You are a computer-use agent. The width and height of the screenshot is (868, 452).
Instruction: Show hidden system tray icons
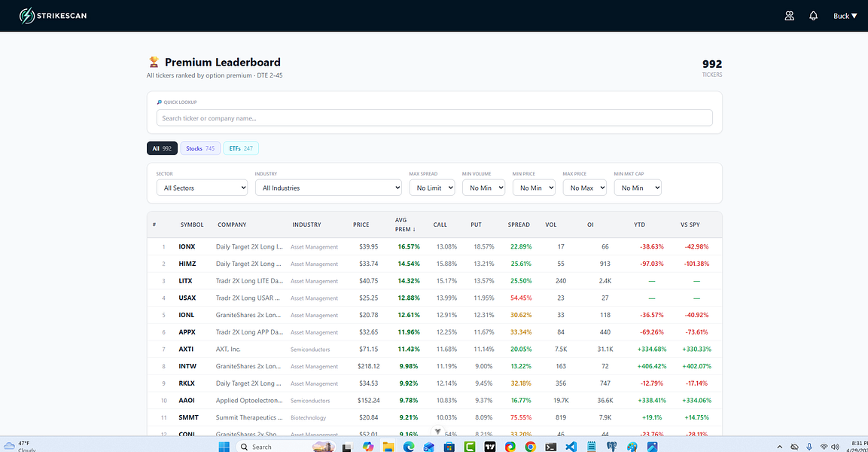(779, 447)
